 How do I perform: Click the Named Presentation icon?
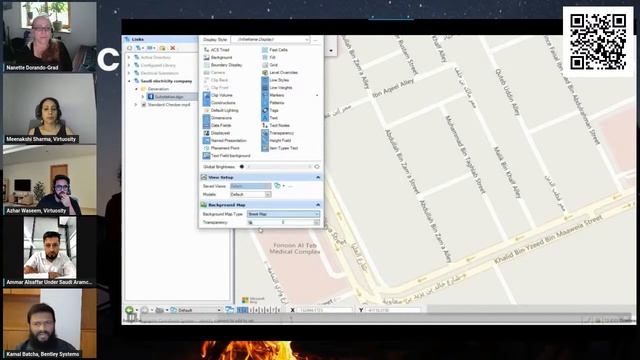pyautogui.click(x=207, y=140)
